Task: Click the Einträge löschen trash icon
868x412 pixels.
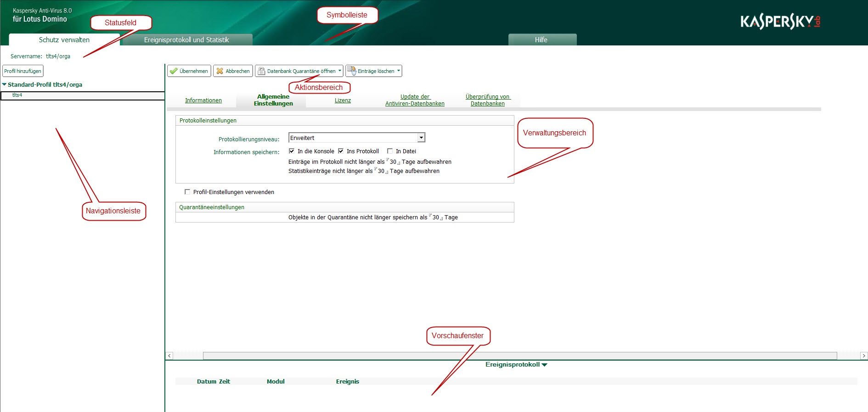Action: [351, 71]
